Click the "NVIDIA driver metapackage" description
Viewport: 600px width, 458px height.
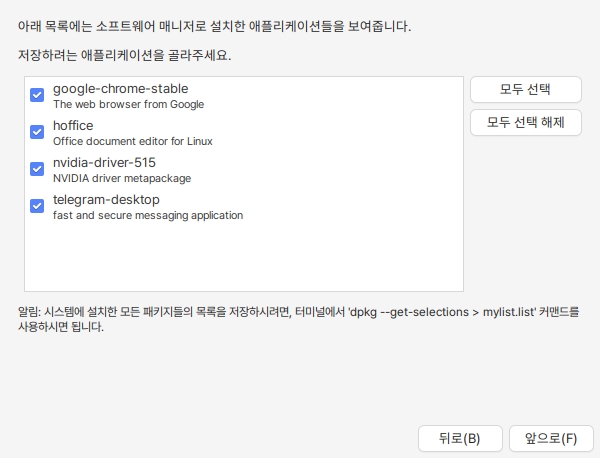pyautogui.click(x=121, y=178)
